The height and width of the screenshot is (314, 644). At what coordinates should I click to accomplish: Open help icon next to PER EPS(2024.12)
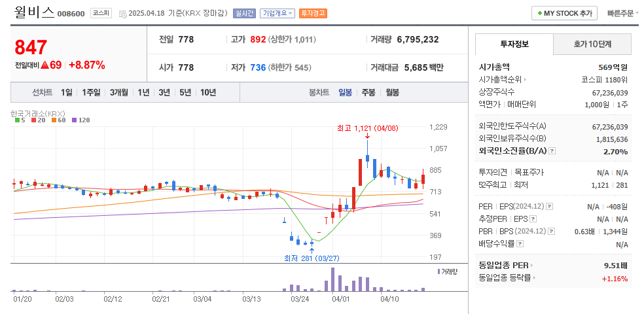pyautogui.click(x=550, y=206)
